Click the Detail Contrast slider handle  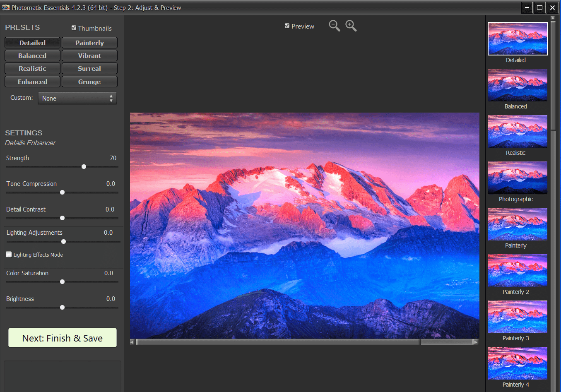coord(62,218)
